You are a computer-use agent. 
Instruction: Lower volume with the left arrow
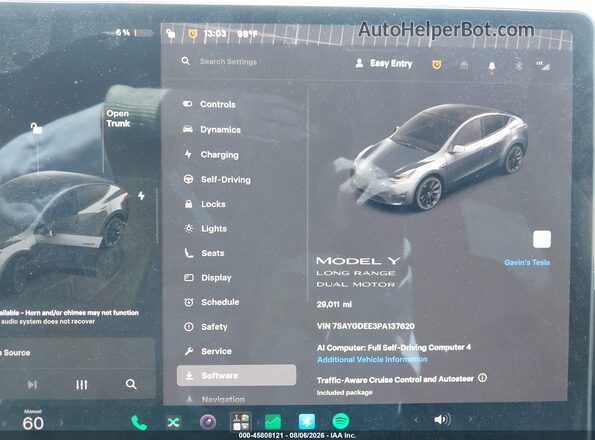[416, 420]
